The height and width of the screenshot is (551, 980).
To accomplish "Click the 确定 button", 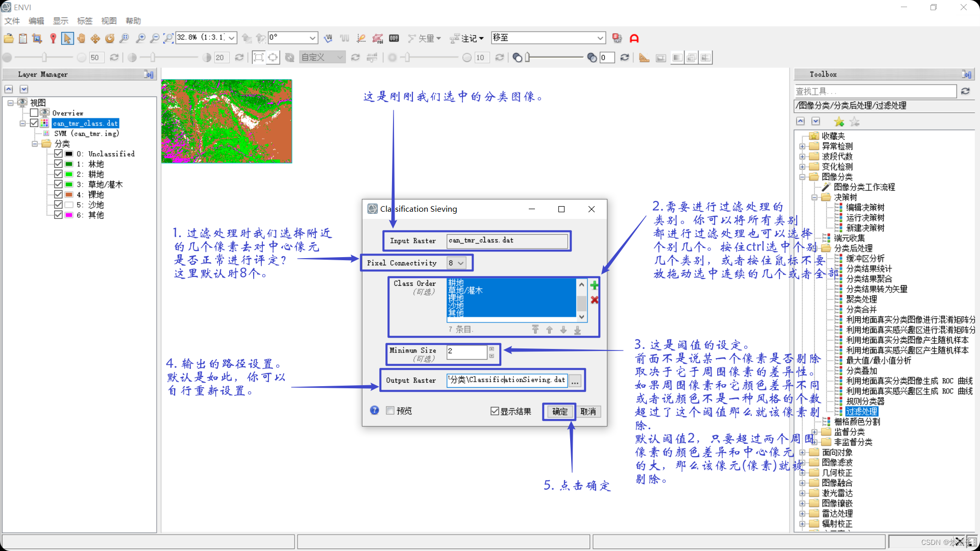I will (x=559, y=412).
